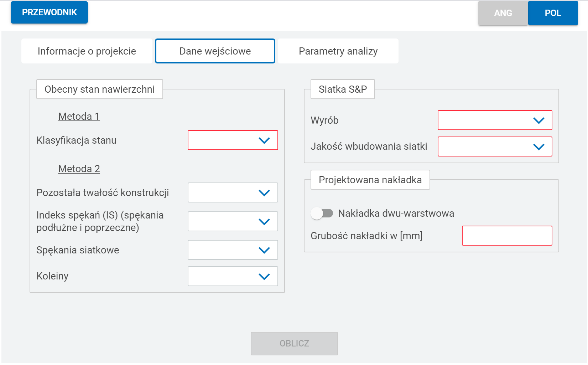This screenshot has width=588, height=365.
Task: Click the Siatka S&P section label
Action: pyautogui.click(x=343, y=89)
